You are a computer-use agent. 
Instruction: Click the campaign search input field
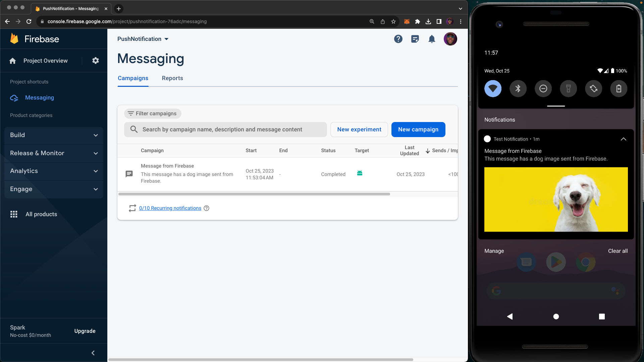(225, 129)
